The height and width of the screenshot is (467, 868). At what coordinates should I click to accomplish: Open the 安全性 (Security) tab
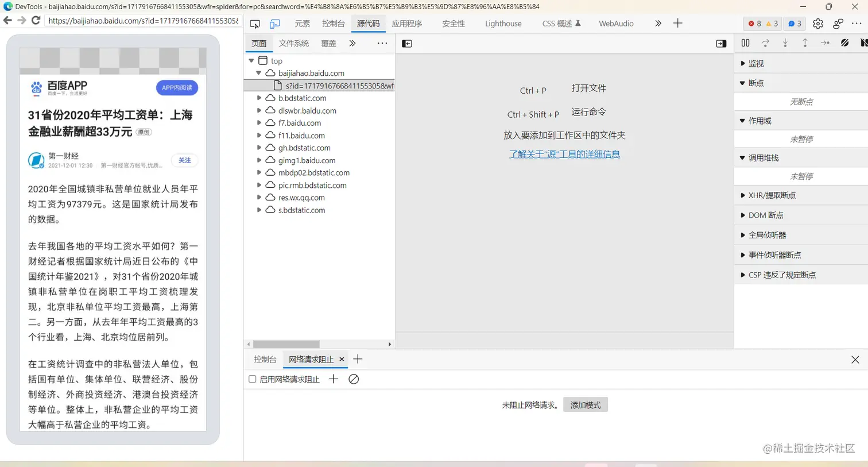coord(454,24)
